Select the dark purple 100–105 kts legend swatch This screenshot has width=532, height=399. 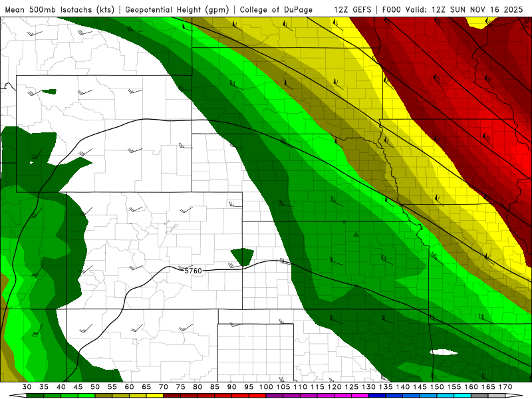pos(274,396)
